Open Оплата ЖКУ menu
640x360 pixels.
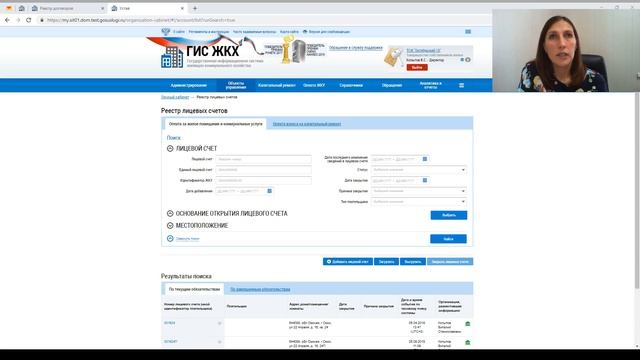click(x=314, y=85)
